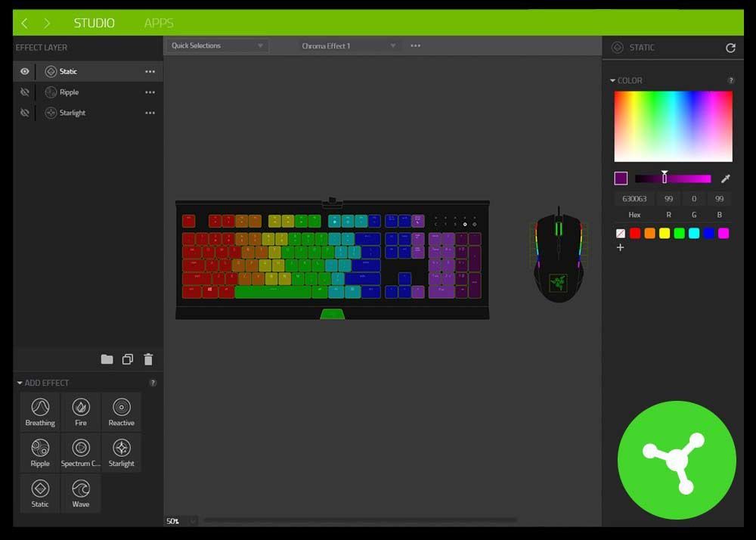Click the eyedropper color picker icon

click(725, 177)
